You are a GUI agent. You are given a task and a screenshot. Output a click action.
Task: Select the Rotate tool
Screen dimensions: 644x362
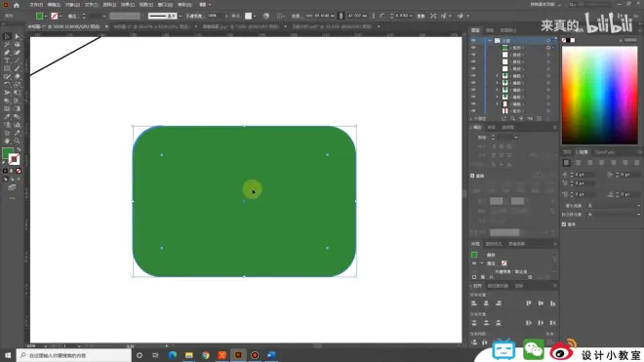pyautogui.click(x=7, y=85)
